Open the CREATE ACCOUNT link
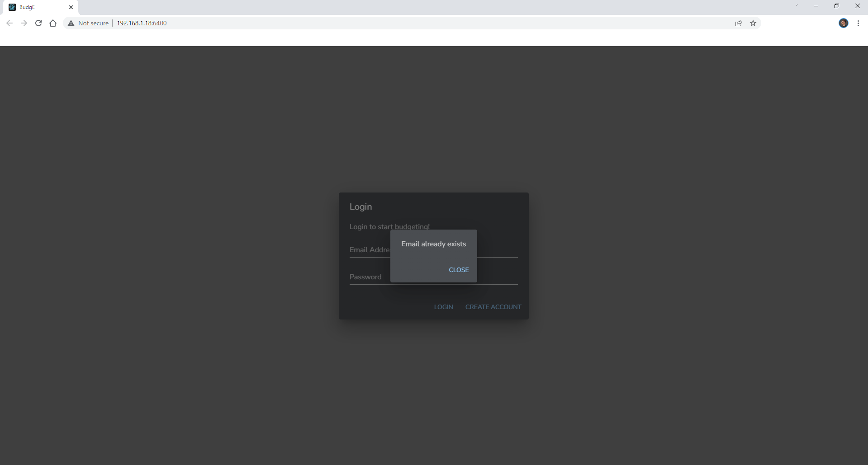 [493, 307]
